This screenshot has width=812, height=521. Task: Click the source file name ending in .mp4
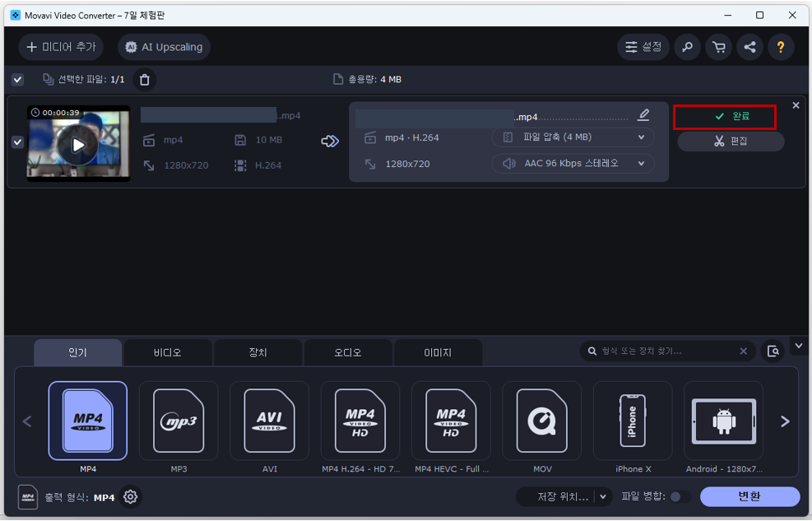(220, 115)
